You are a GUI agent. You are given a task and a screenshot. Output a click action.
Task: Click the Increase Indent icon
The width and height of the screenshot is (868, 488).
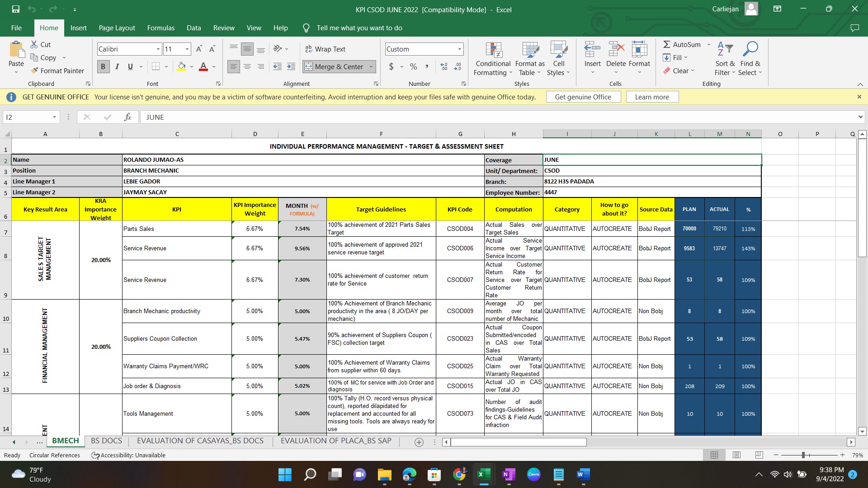click(x=291, y=66)
